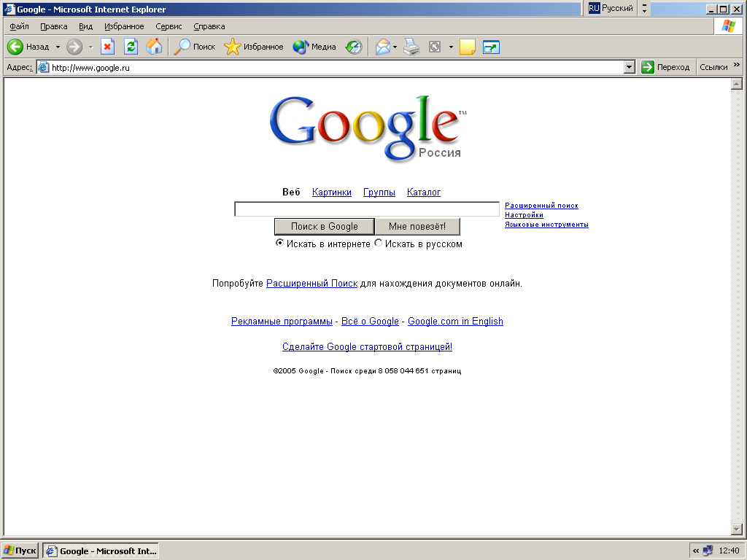Refresh the page with green arrows icon
The width and height of the screenshot is (747, 560).
131,47
